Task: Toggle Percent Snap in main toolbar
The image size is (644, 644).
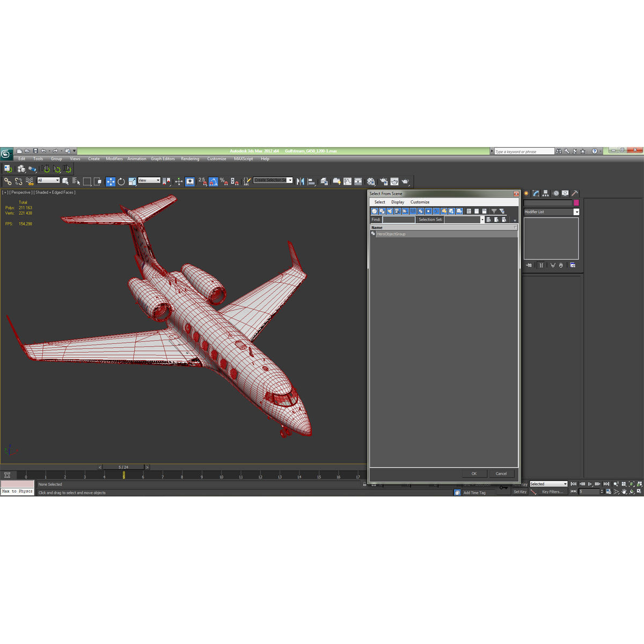Action: pos(224,181)
